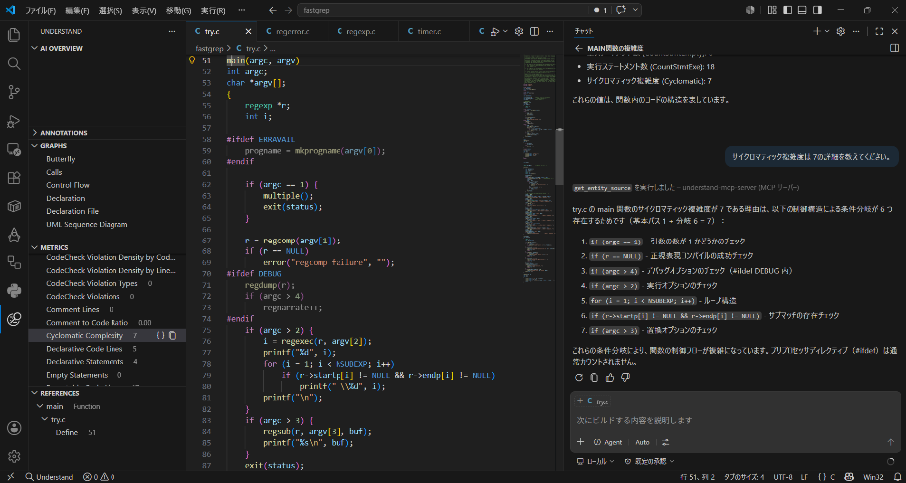Toggle the primary side bar layout
Screen dimensions: 906x483
coord(787,10)
